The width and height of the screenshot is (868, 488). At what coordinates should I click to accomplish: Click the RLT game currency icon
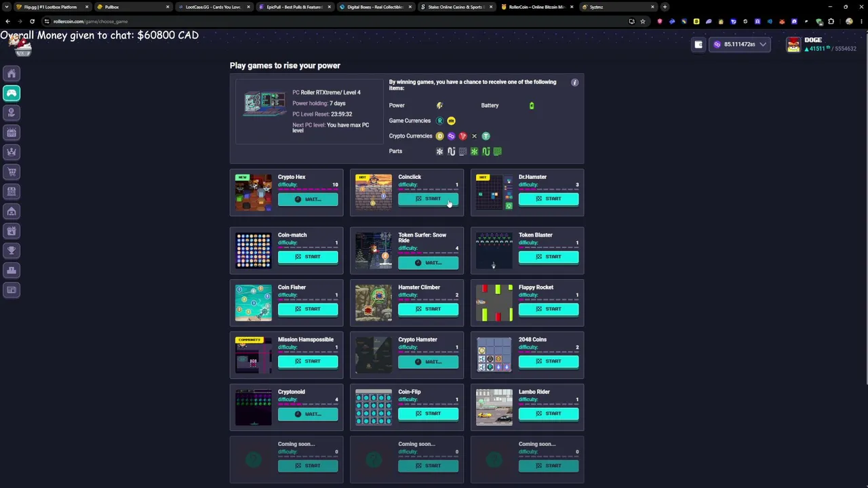coord(439,121)
